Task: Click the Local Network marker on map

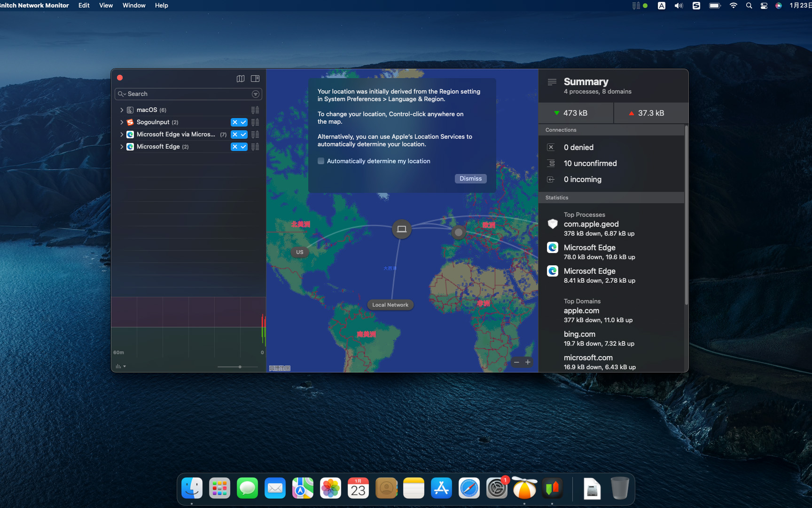Action: click(x=390, y=305)
